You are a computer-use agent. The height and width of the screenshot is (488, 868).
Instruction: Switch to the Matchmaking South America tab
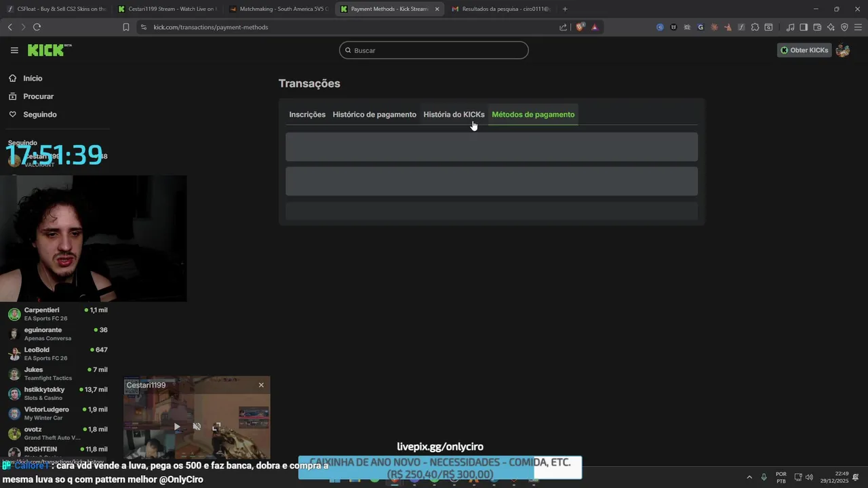tap(279, 9)
